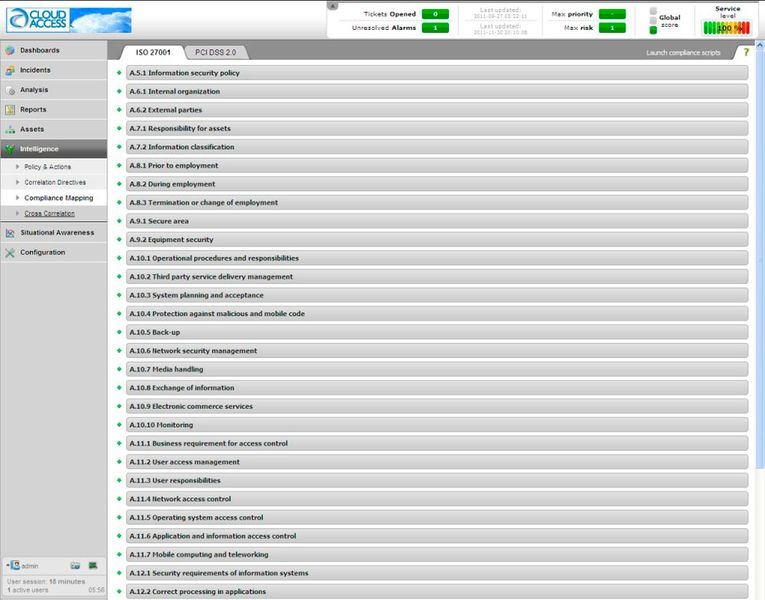Expand A.7.1 Responsibility for assets plus icon

(119, 128)
